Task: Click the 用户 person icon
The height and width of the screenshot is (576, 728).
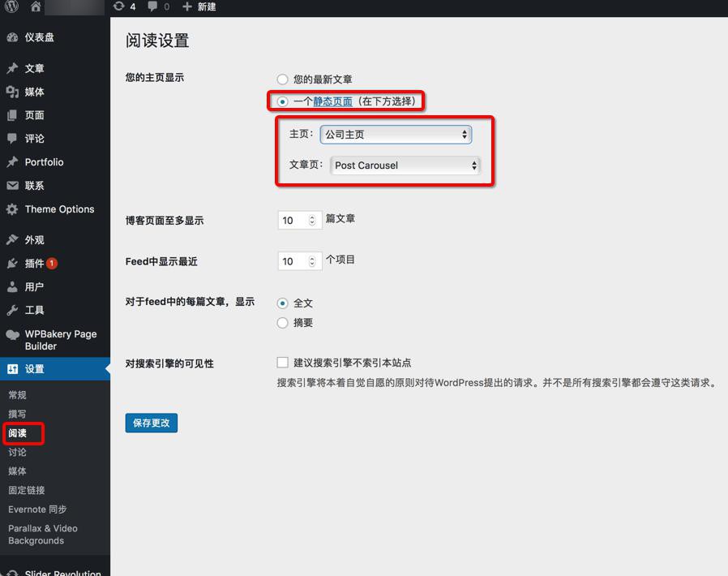Action: click(x=12, y=286)
